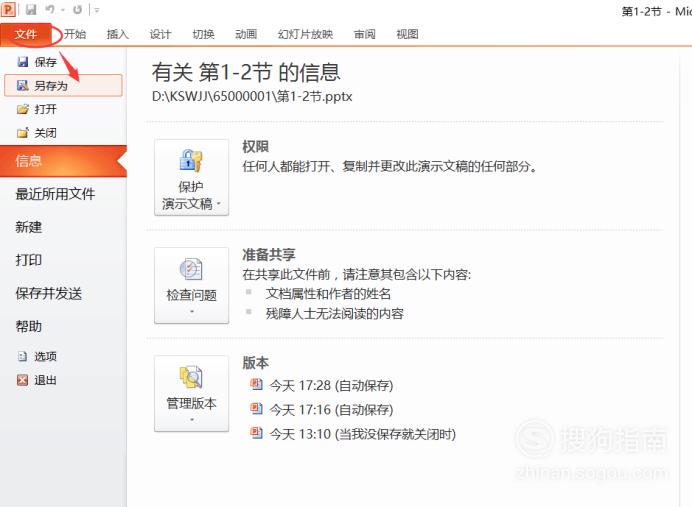This screenshot has width=692, height=507.
Task: Click the 关闭 label in the sidebar
Action: click(x=46, y=133)
